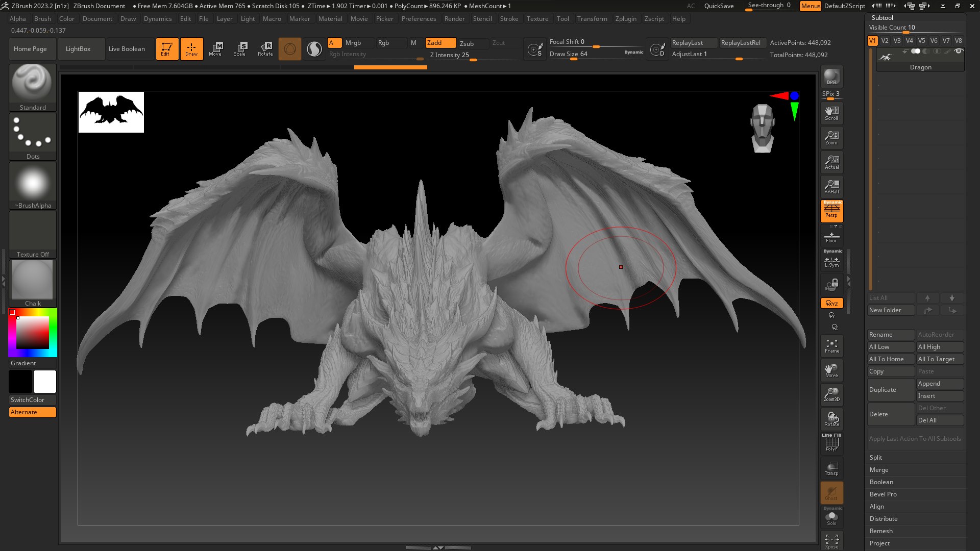Open the Brush menu
Screen dimensions: 980x551
(x=42, y=19)
